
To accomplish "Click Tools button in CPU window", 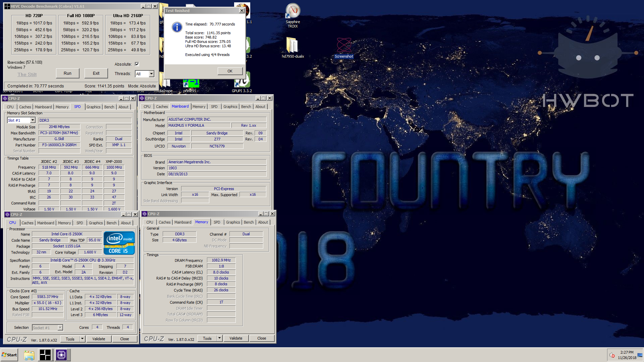I will 70,339.
